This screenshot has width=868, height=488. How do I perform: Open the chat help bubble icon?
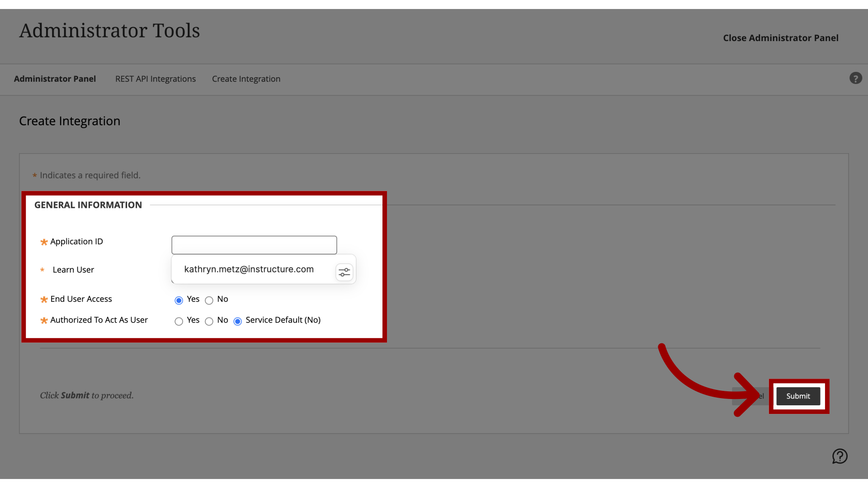(840, 456)
